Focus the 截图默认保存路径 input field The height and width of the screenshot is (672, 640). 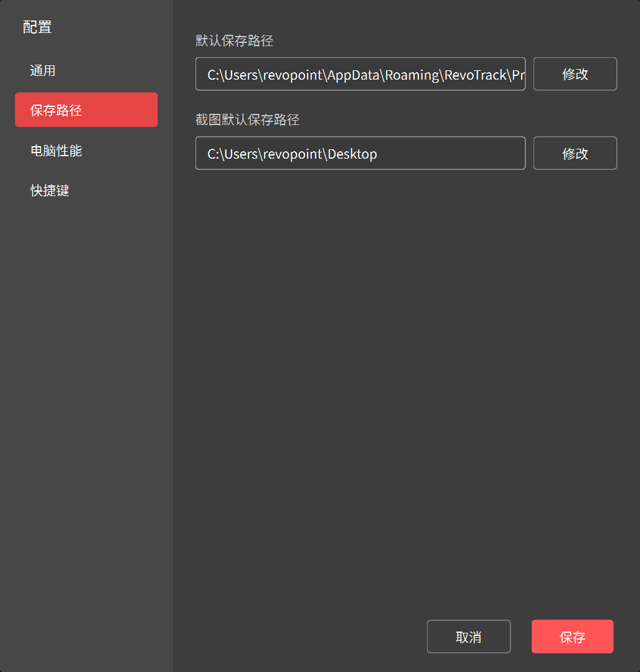coord(360,154)
